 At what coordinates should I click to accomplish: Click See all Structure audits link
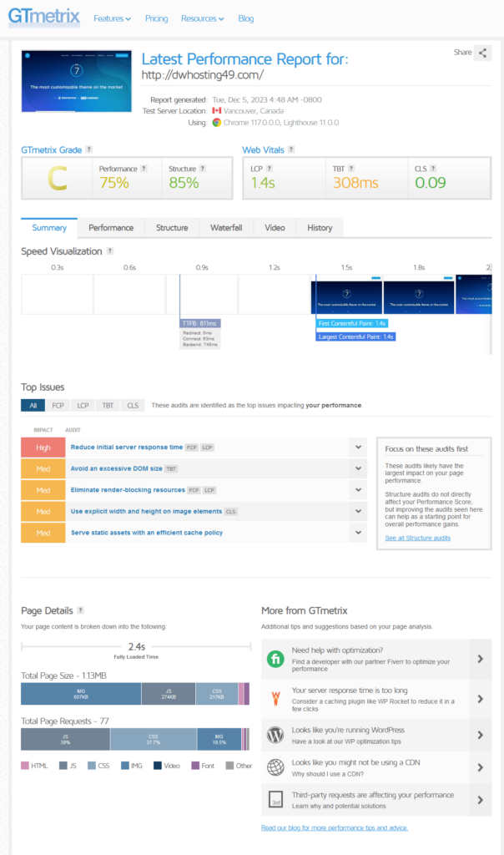tap(418, 538)
